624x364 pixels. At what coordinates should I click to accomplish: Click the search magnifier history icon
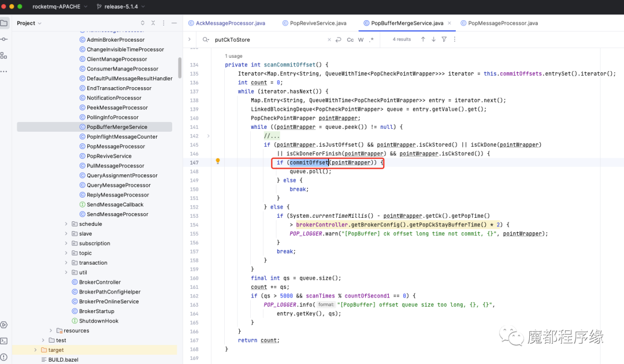(x=206, y=39)
